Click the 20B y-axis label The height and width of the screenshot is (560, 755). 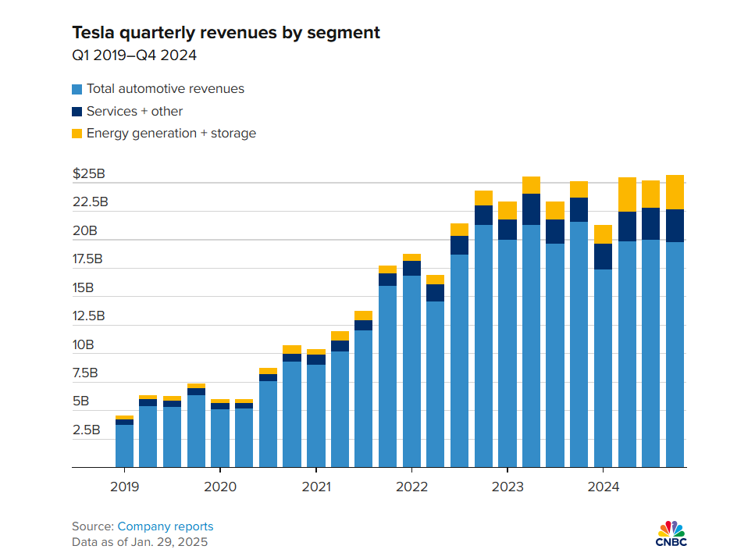coord(85,230)
